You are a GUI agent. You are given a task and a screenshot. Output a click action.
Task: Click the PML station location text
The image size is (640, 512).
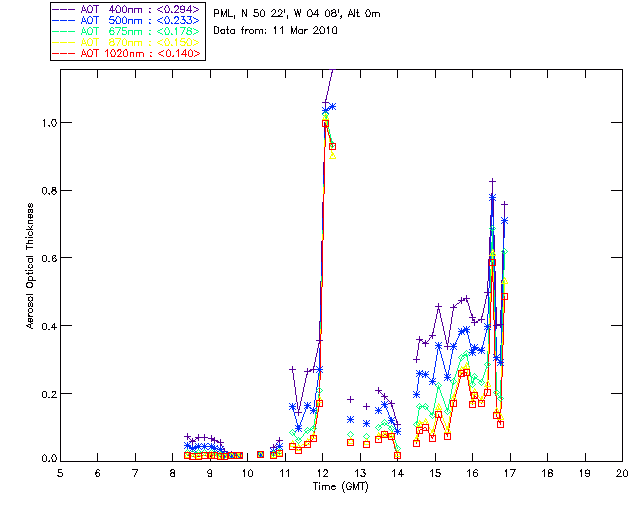pyautogui.click(x=297, y=14)
